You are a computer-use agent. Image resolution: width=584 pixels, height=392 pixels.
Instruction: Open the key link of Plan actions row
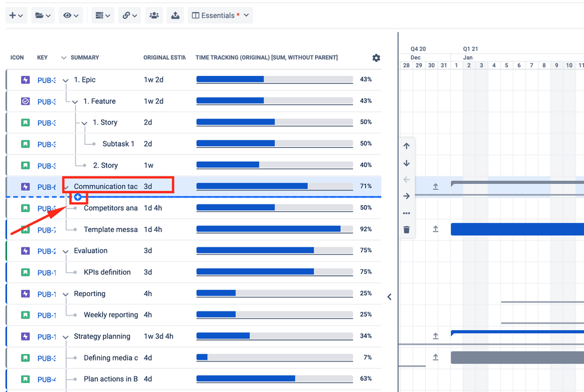[x=47, y=380]
